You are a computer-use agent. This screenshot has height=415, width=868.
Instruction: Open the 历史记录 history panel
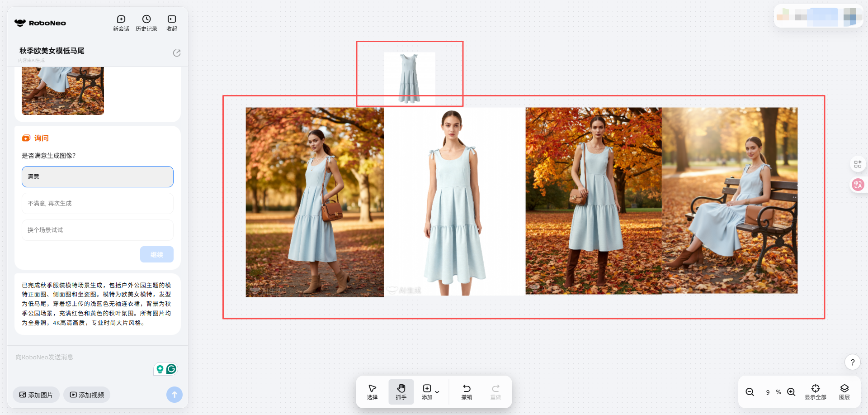tap(146, 23)
